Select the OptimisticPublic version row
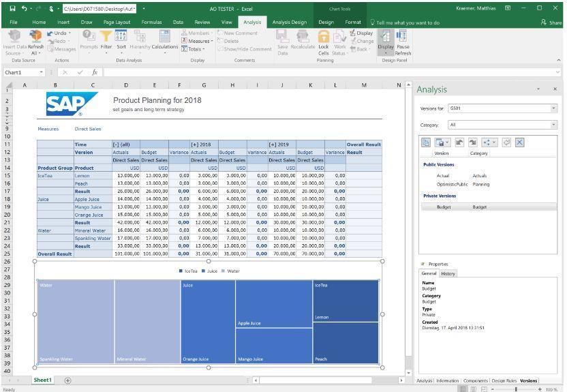 489,185
